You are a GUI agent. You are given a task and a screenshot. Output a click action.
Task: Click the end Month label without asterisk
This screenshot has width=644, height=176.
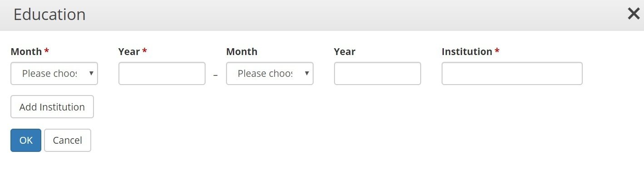pos(242,52)
